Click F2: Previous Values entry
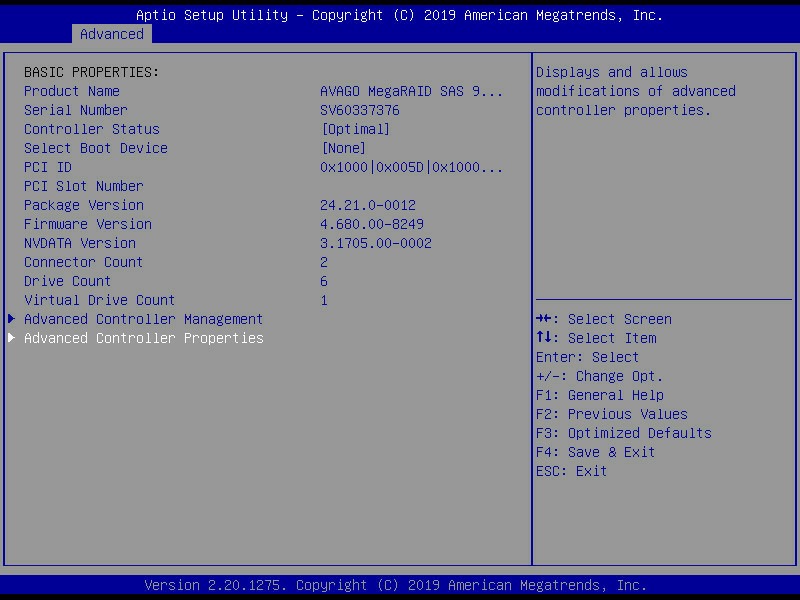This screenshot has height=600, width=800. coord(612,414)
